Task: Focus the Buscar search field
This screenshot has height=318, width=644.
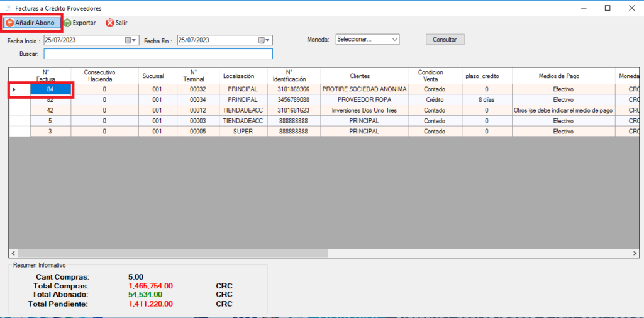Action: tap(158, 54)
